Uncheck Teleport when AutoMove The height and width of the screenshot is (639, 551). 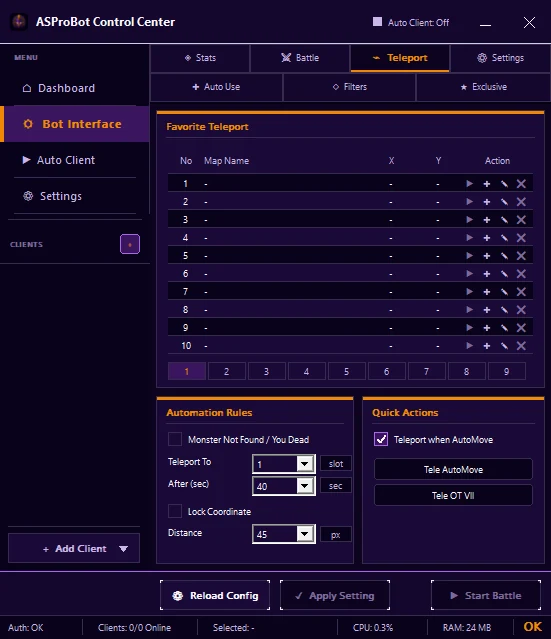click(x=381, y=439)
